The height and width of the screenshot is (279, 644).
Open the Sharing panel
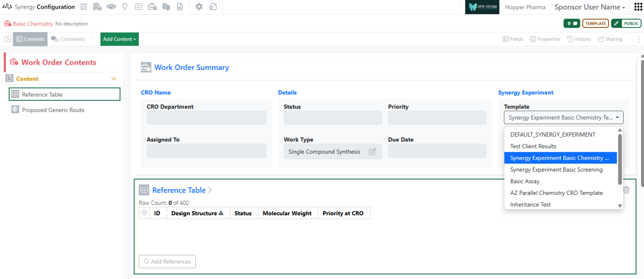click(610, 39)
